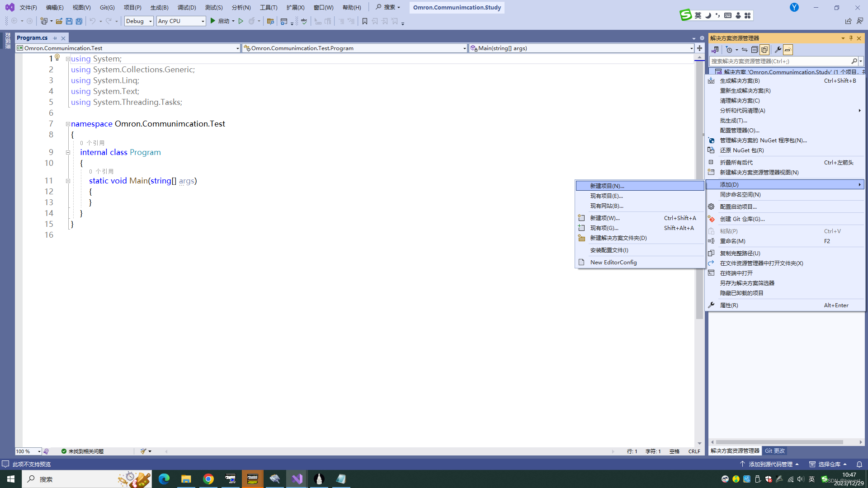Collapse the namespace Omron.Communimcation.Test block

click(x=68, y=124)
